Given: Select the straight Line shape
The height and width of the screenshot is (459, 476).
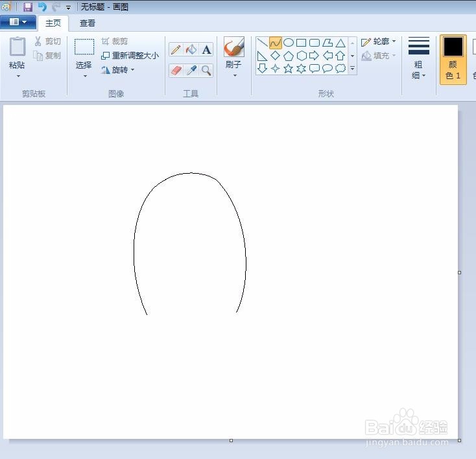Looking at the screenshot, I should pos(262,43).
